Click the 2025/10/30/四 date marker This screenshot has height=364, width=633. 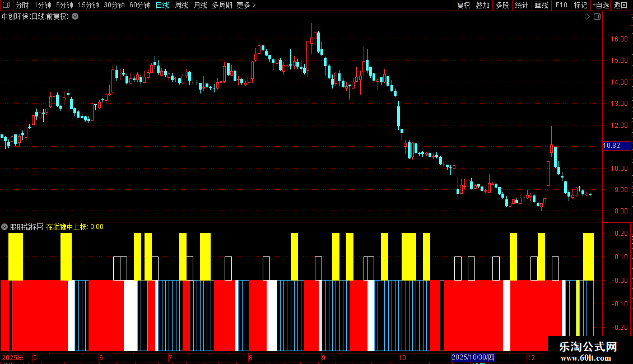pyautogui.click(x=473, y=357)
